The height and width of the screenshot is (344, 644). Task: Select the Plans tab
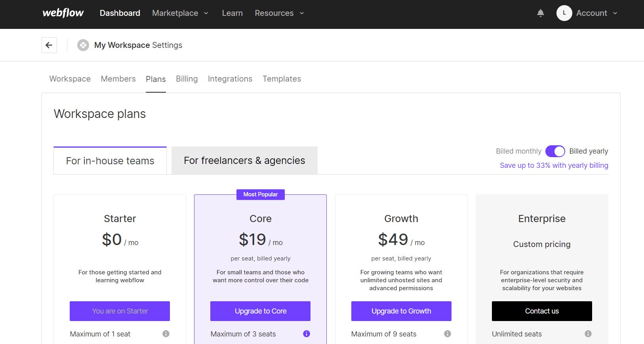pos(156,79)
